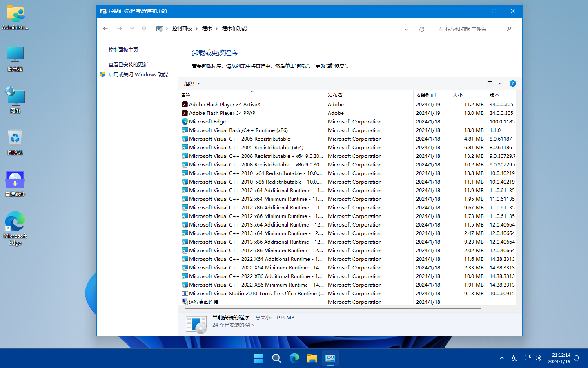Expand chevron after 程序 breadcrumb
588x368 pixels.
pyautogui.click(x=217, y=29)
